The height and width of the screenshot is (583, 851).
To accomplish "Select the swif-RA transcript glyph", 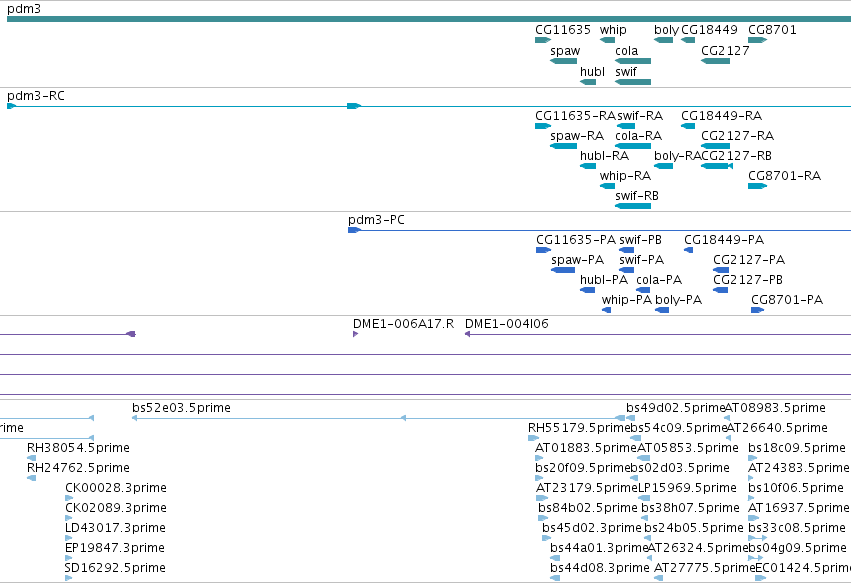I will 626,126.
